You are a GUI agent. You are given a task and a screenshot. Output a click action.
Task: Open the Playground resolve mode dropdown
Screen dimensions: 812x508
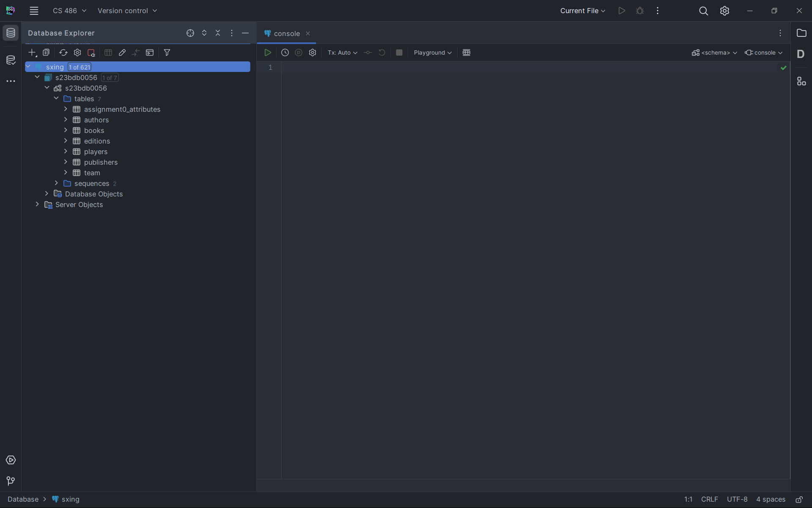pyautogui.click(x=432, y=52)
